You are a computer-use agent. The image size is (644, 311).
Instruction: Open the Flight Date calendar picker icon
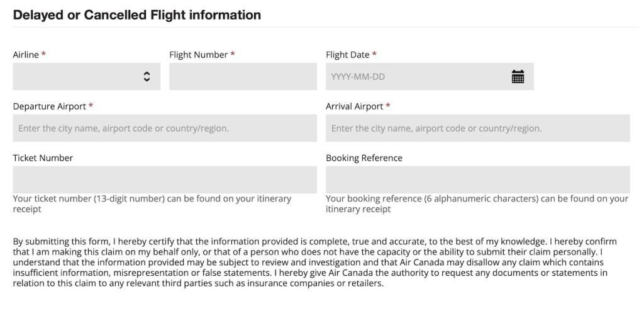[x=518, y=77]
